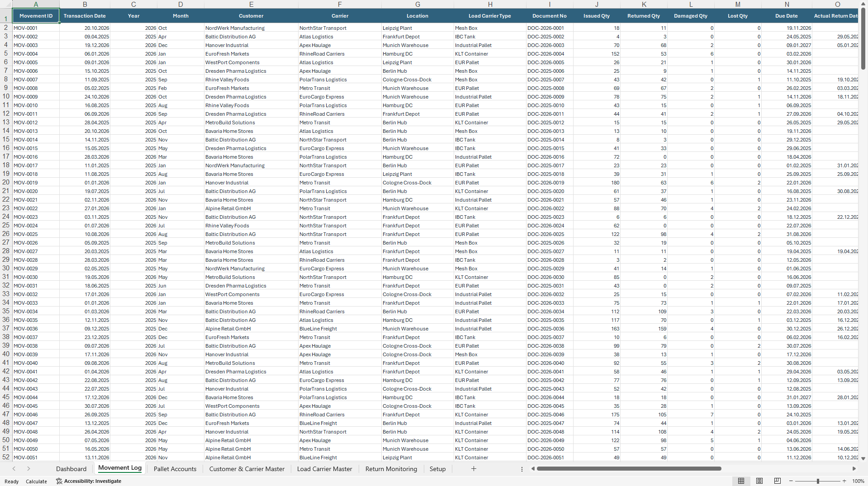
Task: Click the Issued Qty header cell
Action: 597,16
